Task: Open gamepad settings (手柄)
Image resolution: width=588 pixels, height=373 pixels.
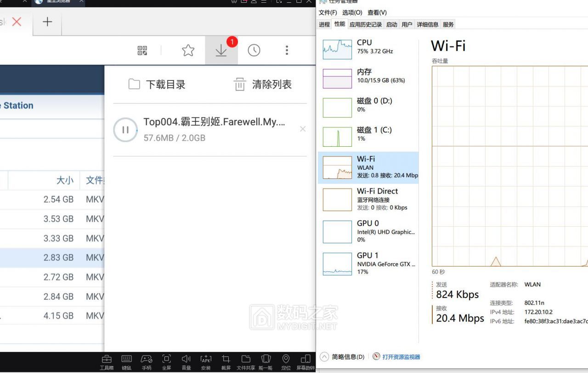Action: click(x=147, y=362)
